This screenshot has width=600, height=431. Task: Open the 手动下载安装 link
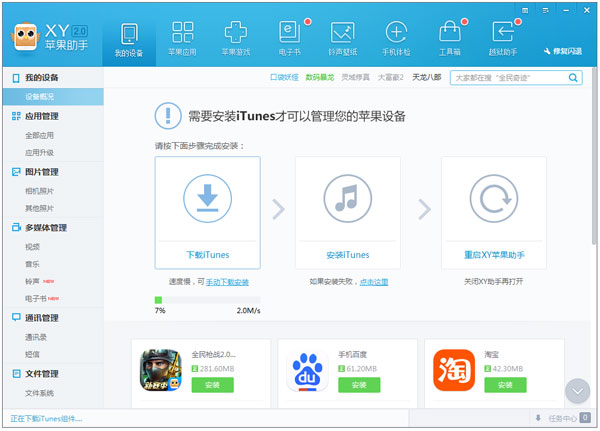227,282
